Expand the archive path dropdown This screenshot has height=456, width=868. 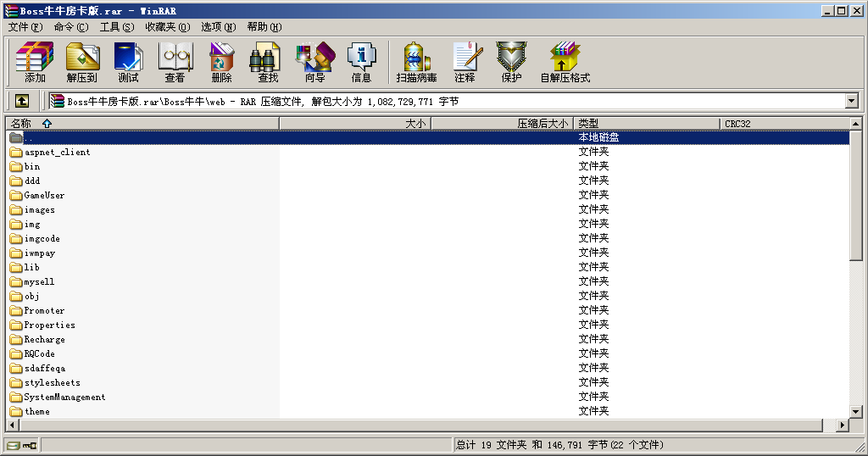coord(852,102)
